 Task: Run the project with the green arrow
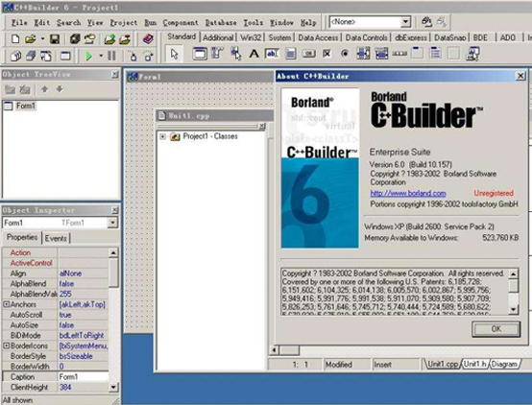89,56
